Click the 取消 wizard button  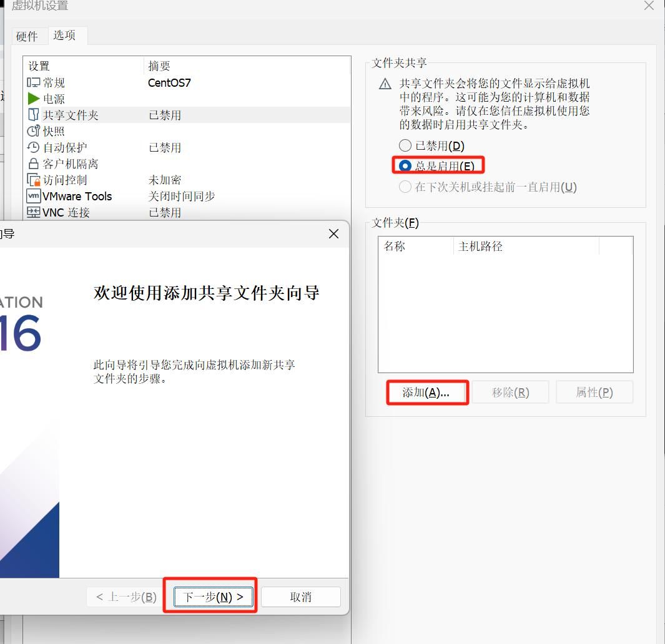300,597
